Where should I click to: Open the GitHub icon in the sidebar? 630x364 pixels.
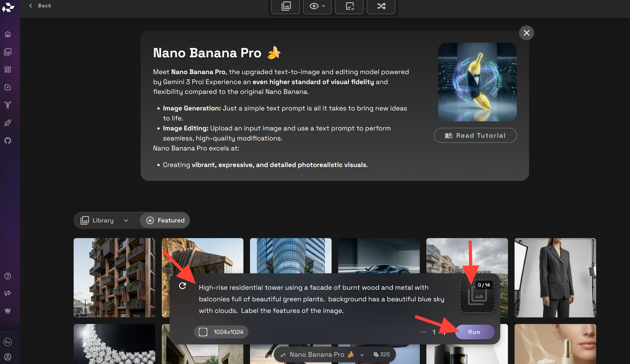point(8,140)
